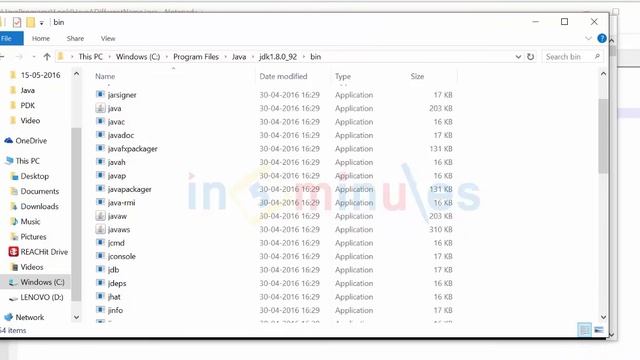
Task: Click the jcmd file icon
Action: 100,242
